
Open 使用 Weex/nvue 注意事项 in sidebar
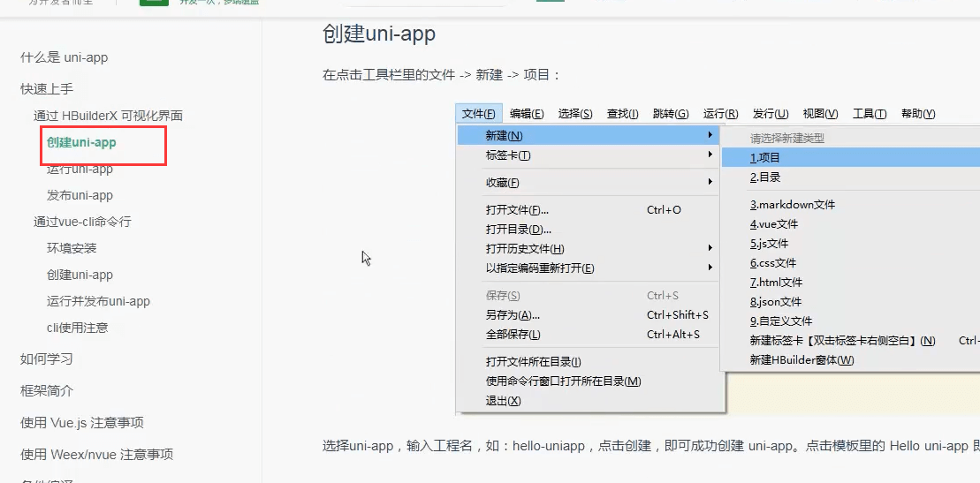pyautogui.click(x=97, y=455)
